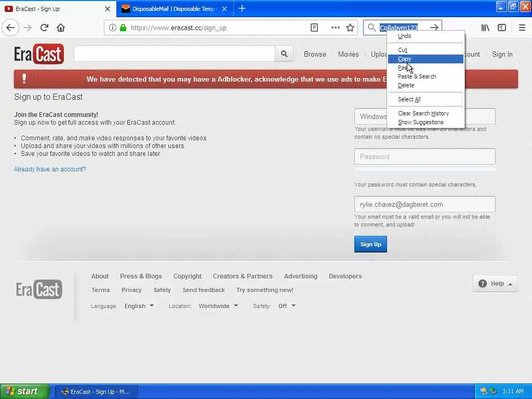Open the Advertising footer link
The image size is (532, 399).
pos(301,276)
